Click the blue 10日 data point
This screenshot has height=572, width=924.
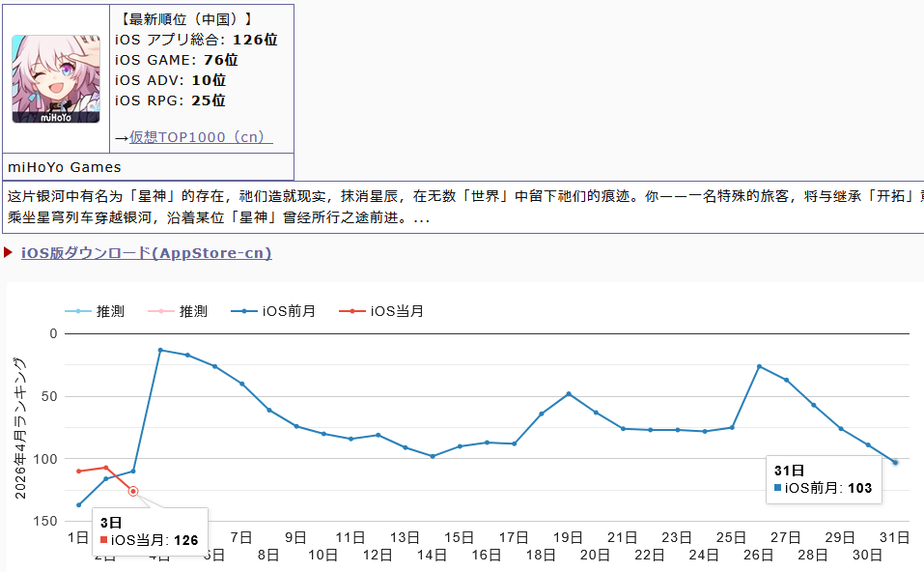click(x=323, y=434)
